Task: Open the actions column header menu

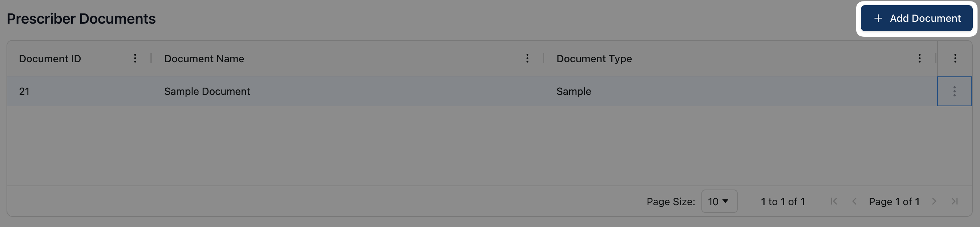Action: point(955,58)
